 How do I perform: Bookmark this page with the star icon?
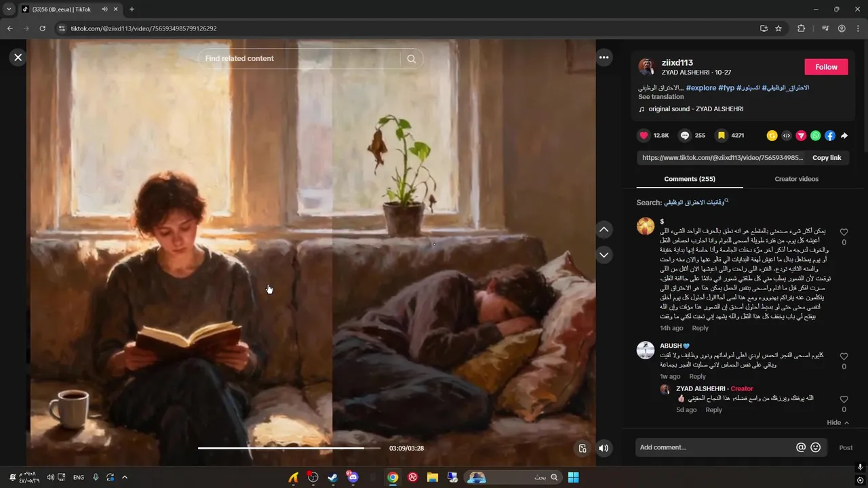click(x=778, y=28)
